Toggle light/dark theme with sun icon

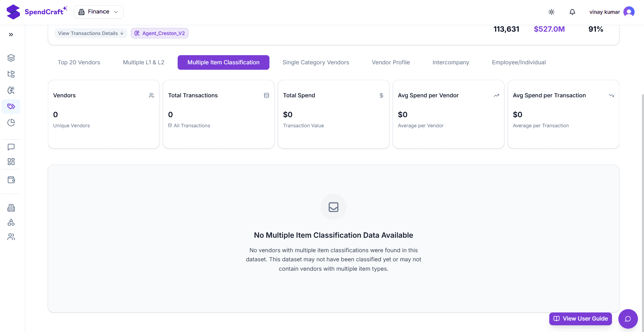(x=551, y=12)
